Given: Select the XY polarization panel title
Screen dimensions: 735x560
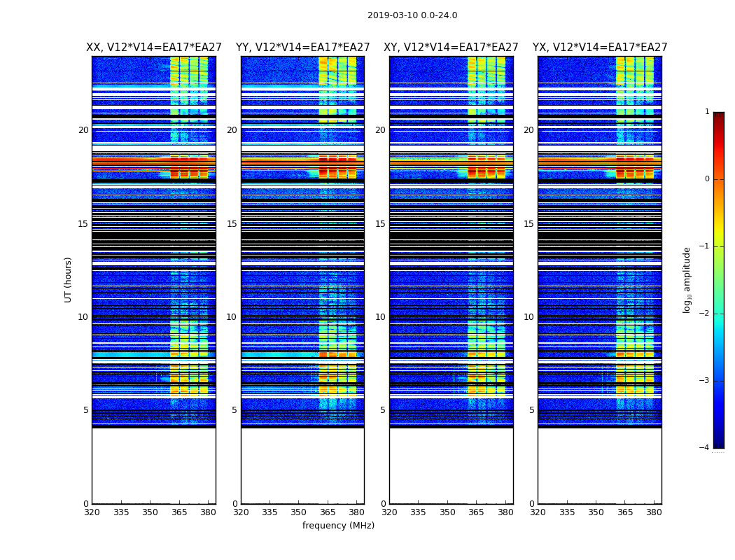Looking at the screenshot, I should [x=451, y=48].
